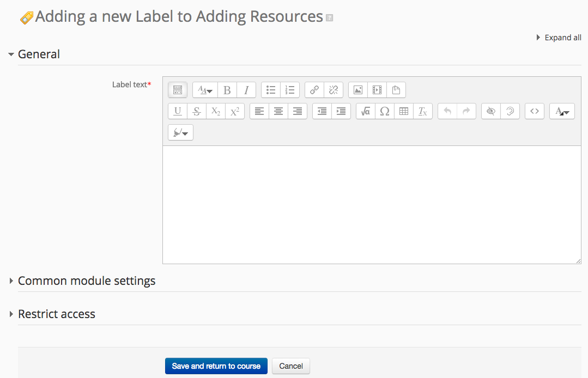Viewport: 588px width, 378px height.
Task: Clear text formatting
Action: tap(423, 111)
